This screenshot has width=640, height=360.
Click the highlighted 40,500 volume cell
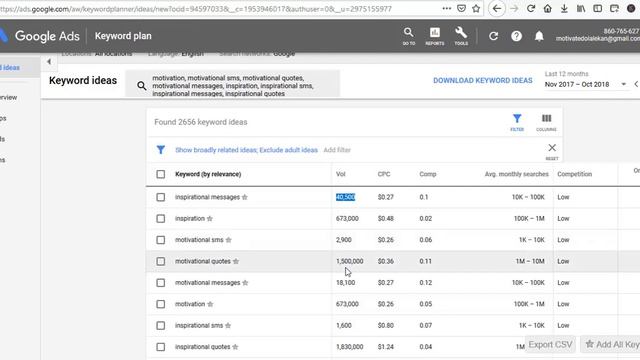point(345,197)
